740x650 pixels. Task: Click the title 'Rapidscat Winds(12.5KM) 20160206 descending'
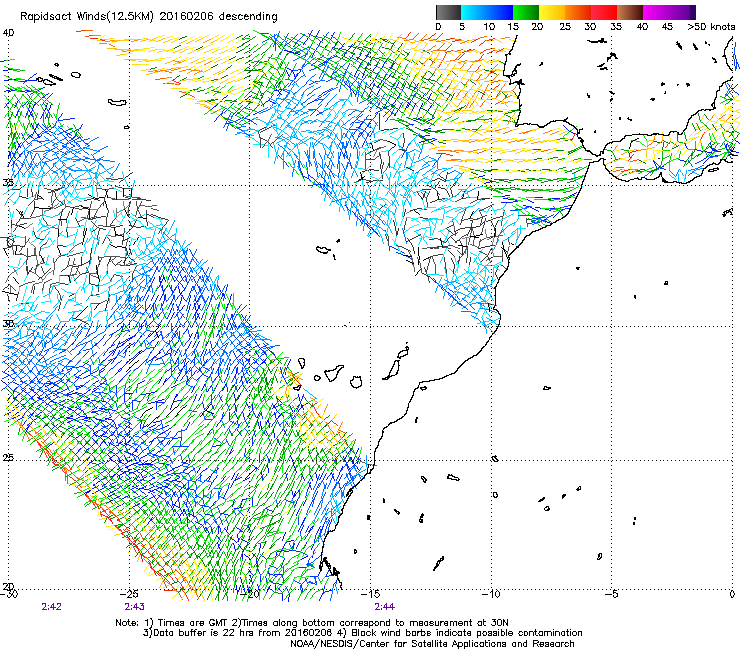[x=149, y=17]
